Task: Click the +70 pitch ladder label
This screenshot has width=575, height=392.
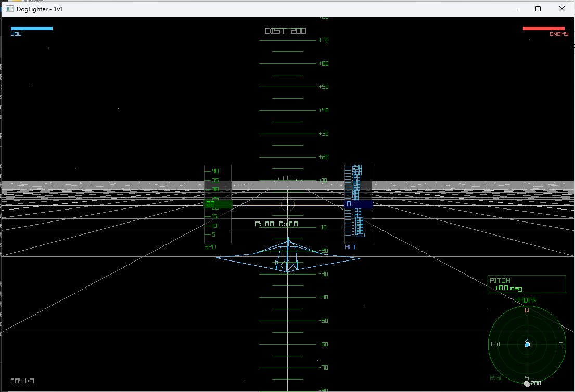Action: [x=324, y=40]
